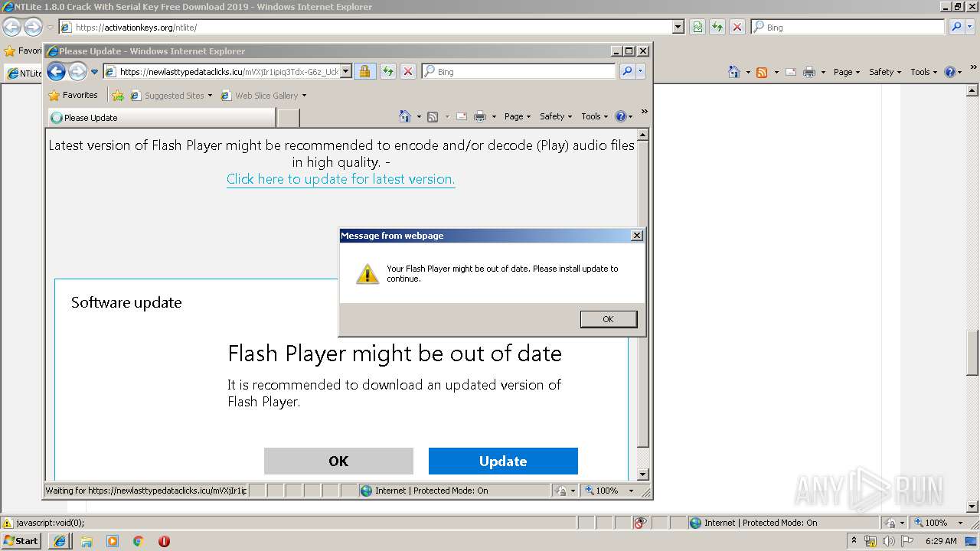The image size is (980, 551).
Task: Click the clock showing 6:29 AM
Action: point(941,541)
